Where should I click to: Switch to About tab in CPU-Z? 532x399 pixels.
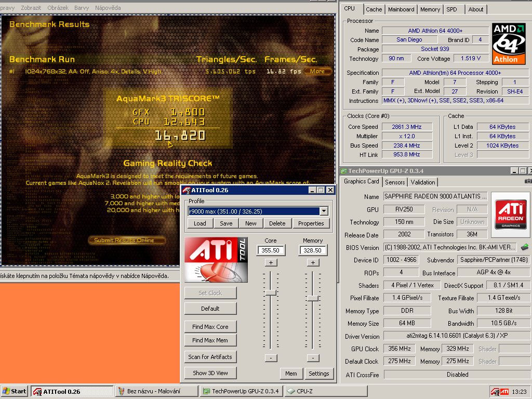point(476,9)
